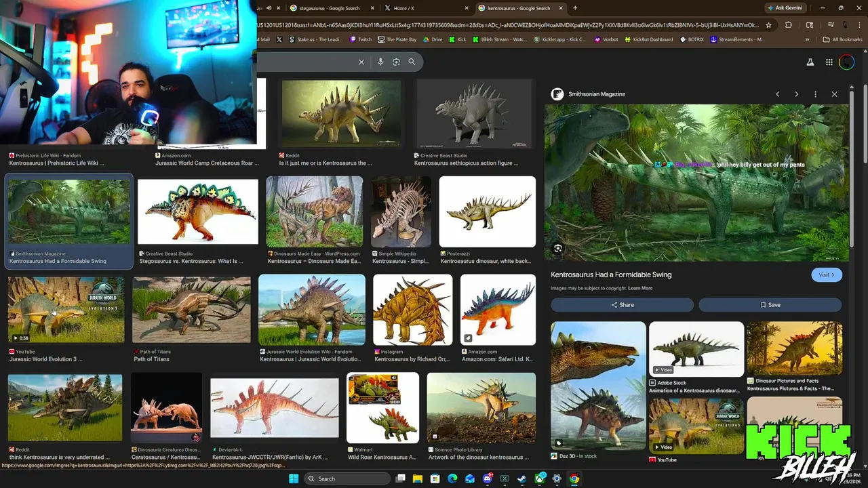868x488 pixels.
Task: Open Google Search Labs flask icon
Action: click(x=810, y=62)
